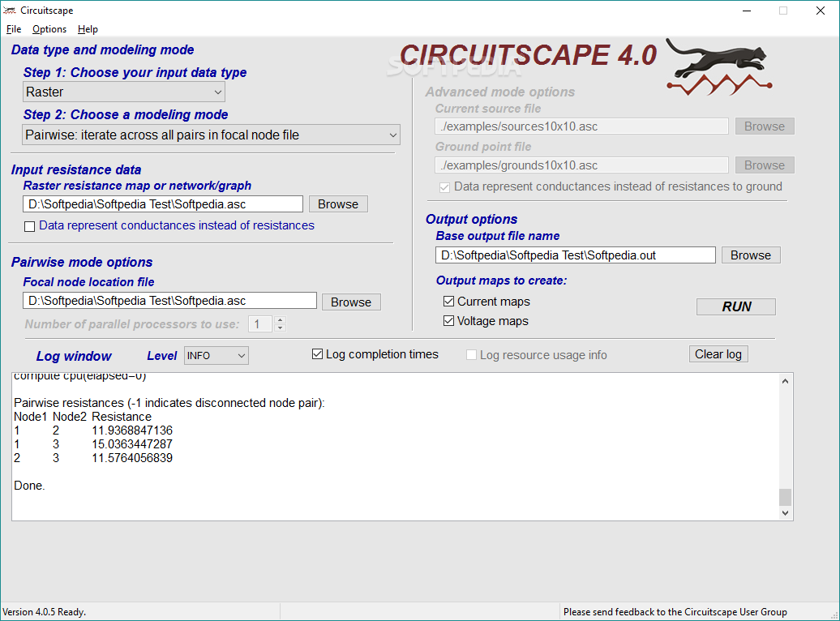
Task: Click the Circuitscape User Group feedback status text
Action: 675,612
